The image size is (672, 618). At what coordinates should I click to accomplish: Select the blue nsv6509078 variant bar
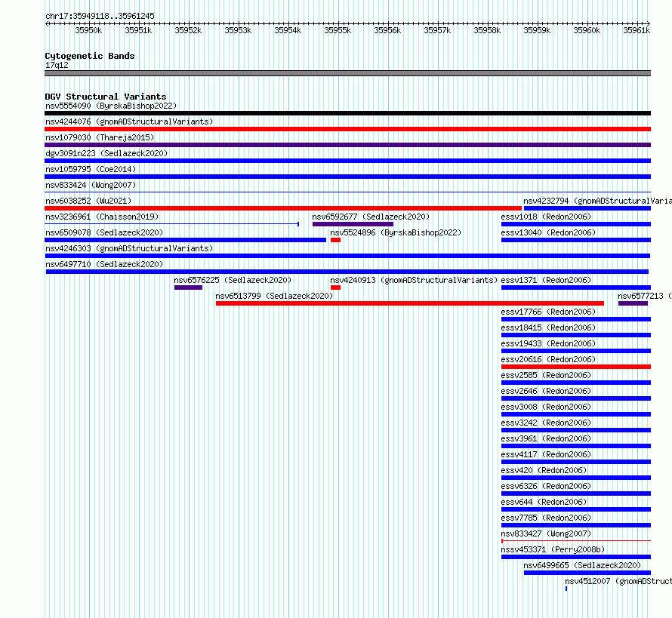pos(185,240)
